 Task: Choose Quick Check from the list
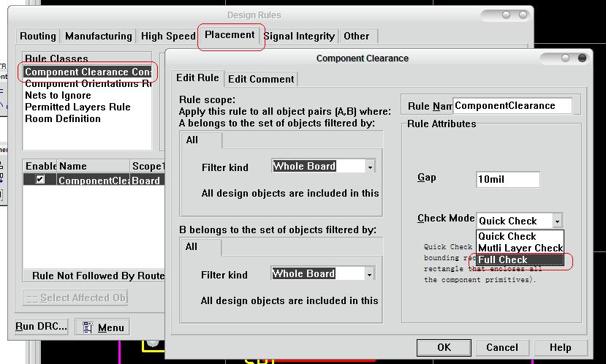tap(520, 236)
